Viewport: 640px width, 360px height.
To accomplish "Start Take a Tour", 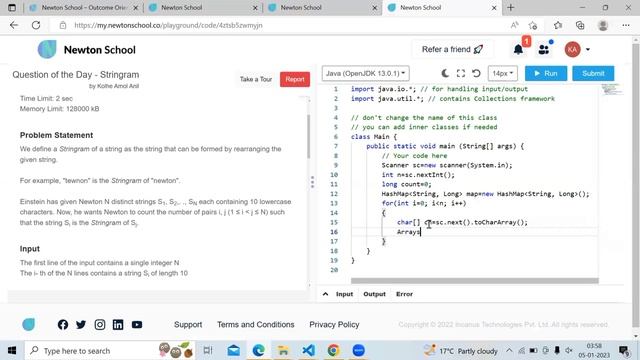I will click(256, 79).
